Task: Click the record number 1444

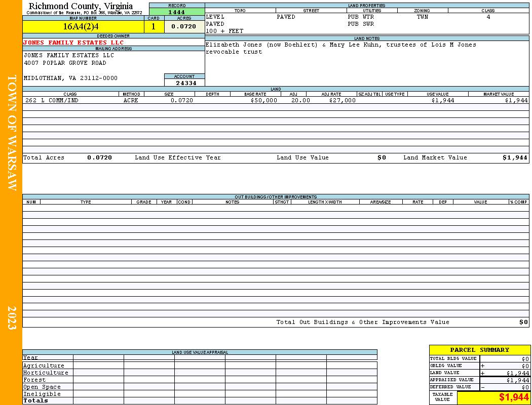Action: click(176, 12)
